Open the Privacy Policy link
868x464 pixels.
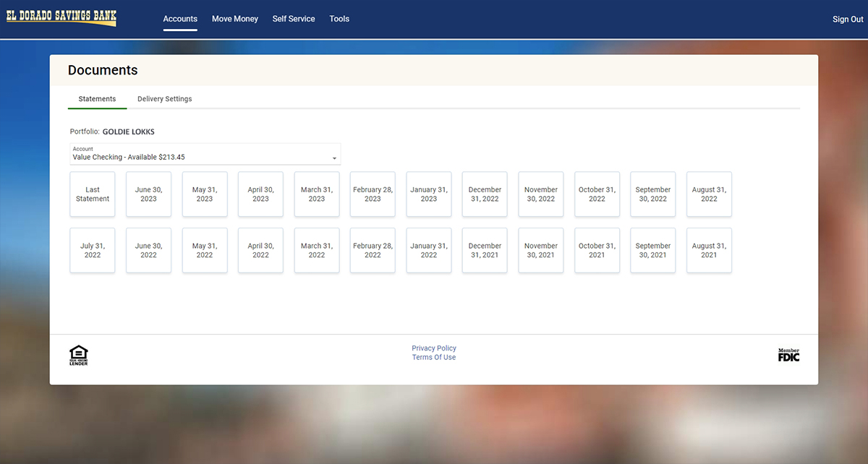click(x=434, y=348)
